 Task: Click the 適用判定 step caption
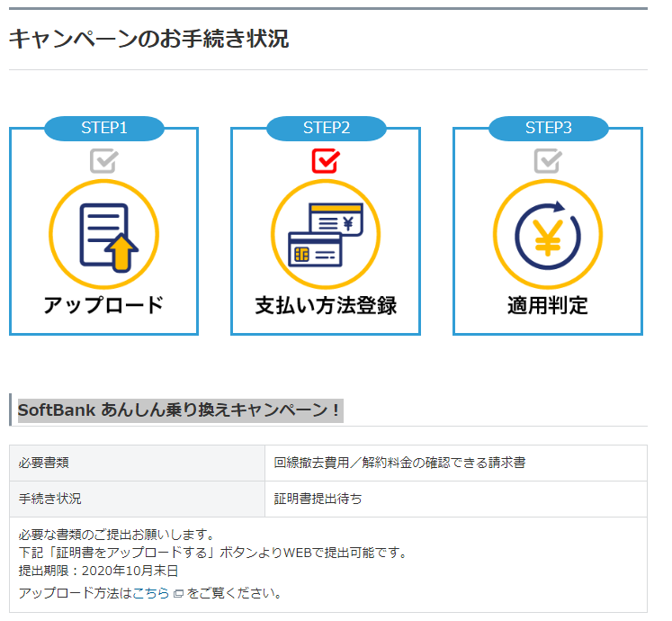[548, 305]
